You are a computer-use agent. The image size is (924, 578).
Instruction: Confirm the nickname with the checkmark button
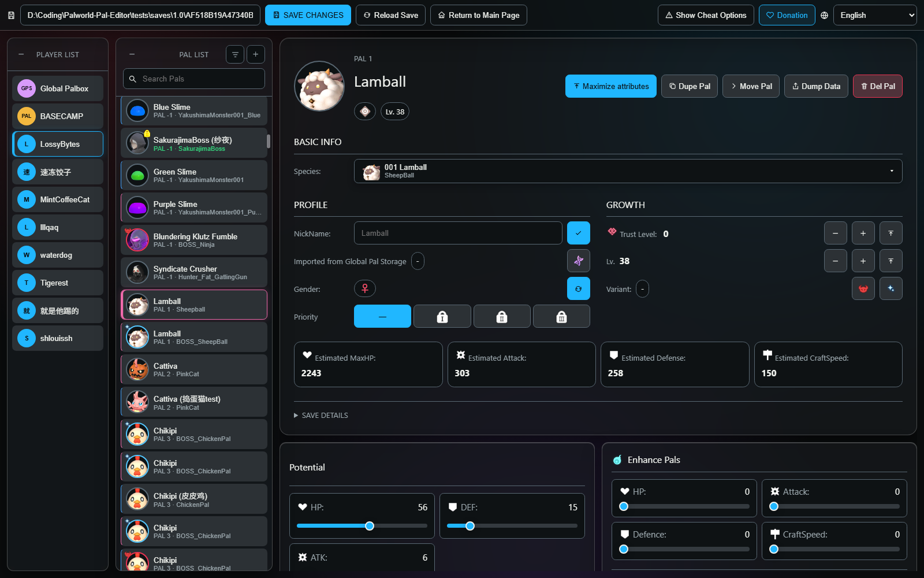579,233
